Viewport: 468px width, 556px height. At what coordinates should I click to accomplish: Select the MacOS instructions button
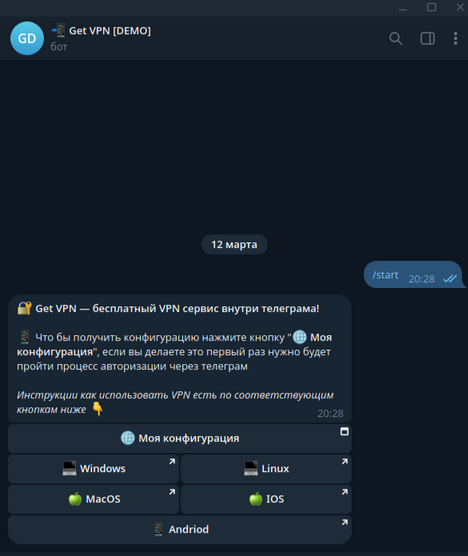93,499
